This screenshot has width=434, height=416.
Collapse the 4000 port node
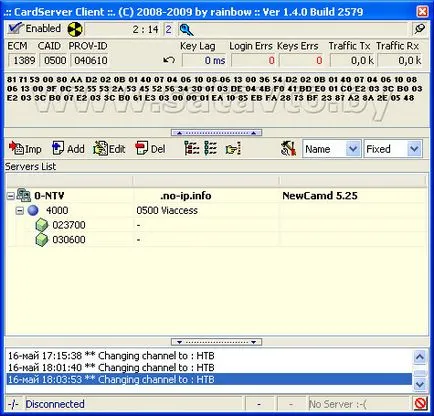(x=20, y=211)
